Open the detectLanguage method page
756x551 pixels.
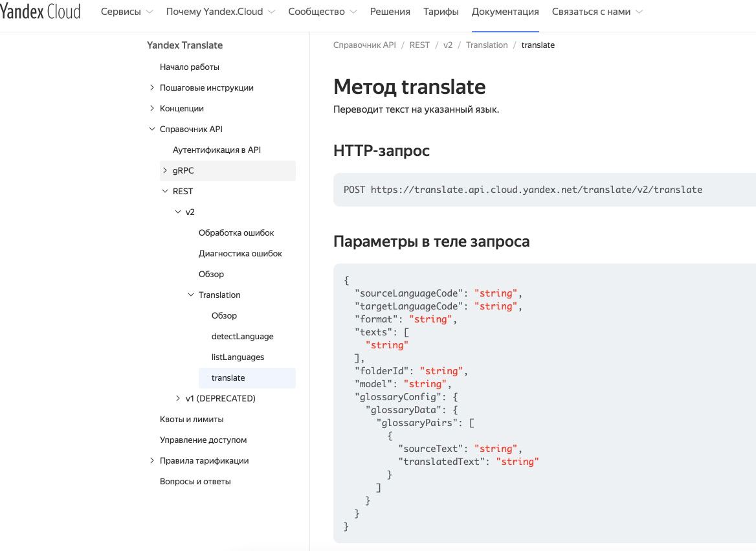(243, 336)
